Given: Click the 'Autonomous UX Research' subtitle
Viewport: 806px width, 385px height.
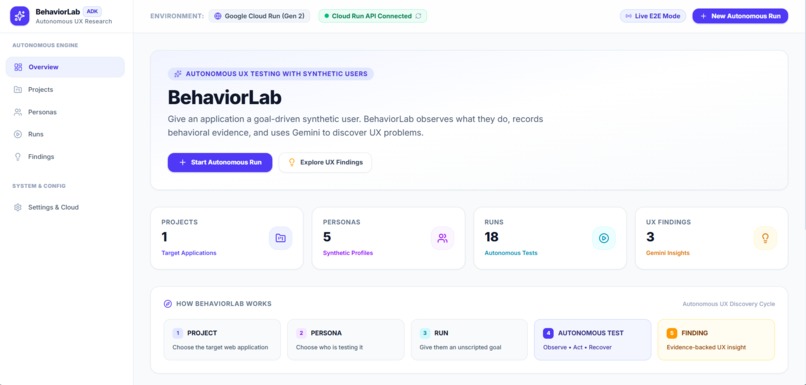Looking at the screenshot, I should 74,21.
